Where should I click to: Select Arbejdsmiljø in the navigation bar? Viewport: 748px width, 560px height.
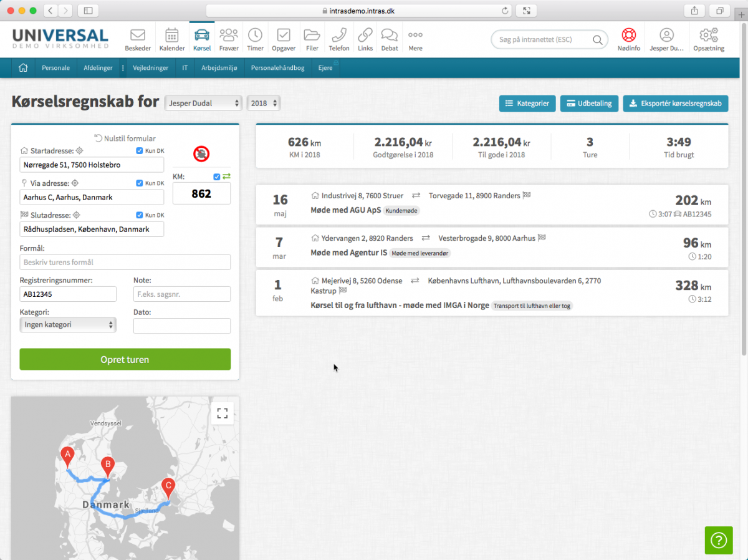[x=219, y=68]
